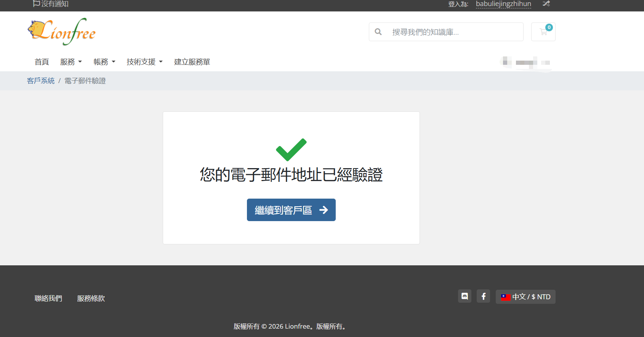Click the green verification checkmark
This screenshot has width=644, height=337.
click(x=291, y=150)
